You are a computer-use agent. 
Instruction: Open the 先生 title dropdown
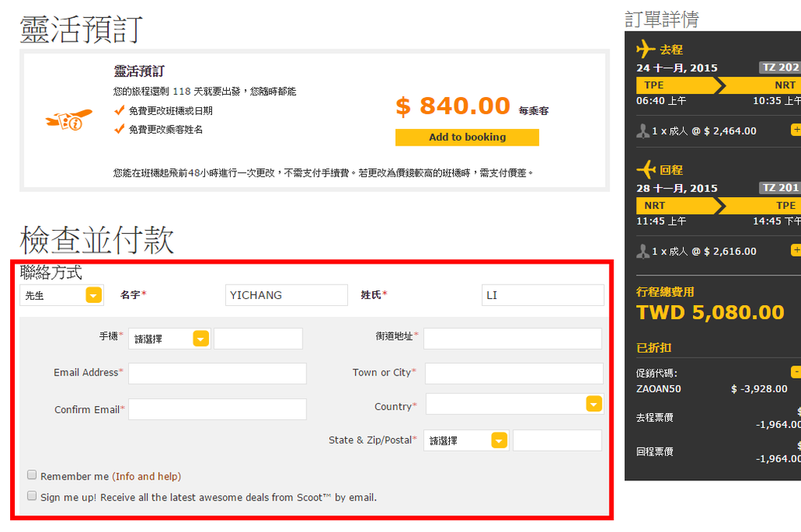click(62, 295)
